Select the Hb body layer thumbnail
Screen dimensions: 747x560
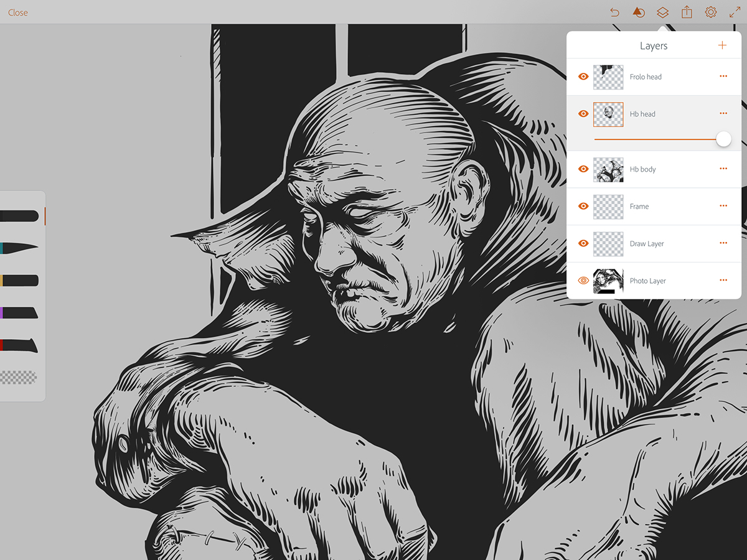coord(608,169)
